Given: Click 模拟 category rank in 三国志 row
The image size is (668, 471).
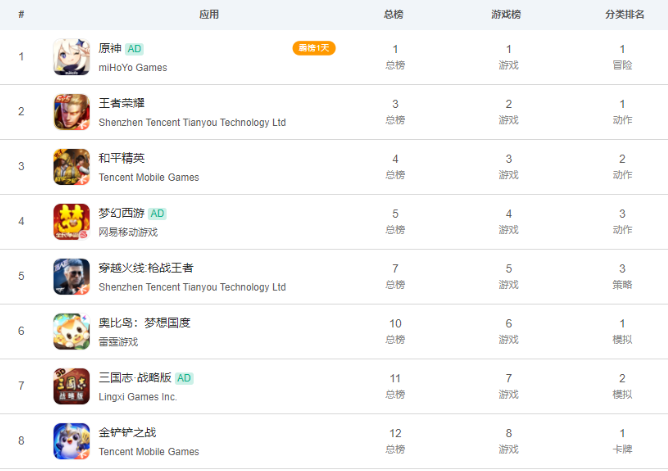Looking at the screenshot, I should [x=622, y=394].
